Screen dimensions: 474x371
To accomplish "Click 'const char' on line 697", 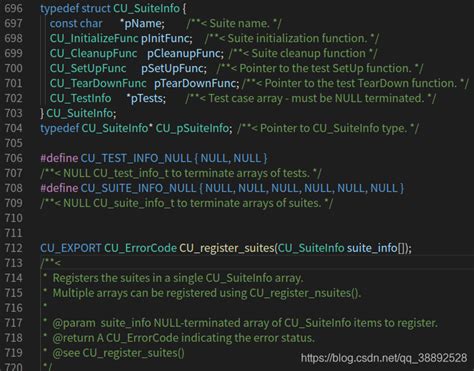I will (x=76, y=23).
